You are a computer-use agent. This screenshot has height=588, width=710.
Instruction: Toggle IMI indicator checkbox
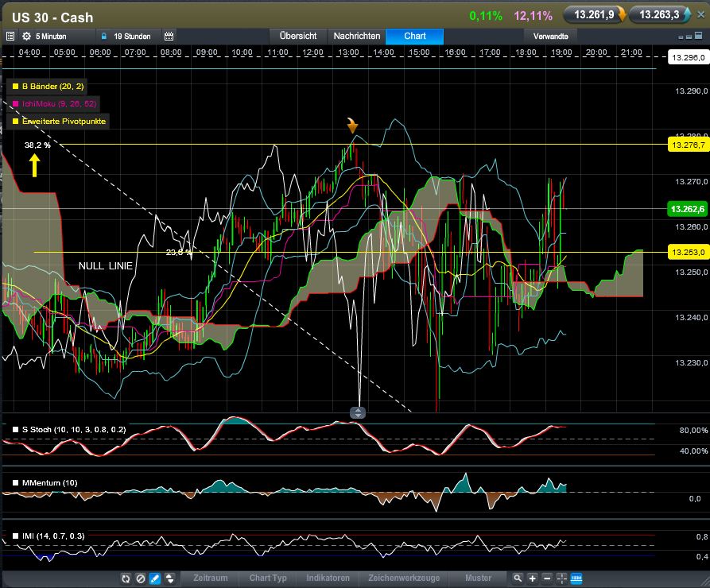coord(15,536)
